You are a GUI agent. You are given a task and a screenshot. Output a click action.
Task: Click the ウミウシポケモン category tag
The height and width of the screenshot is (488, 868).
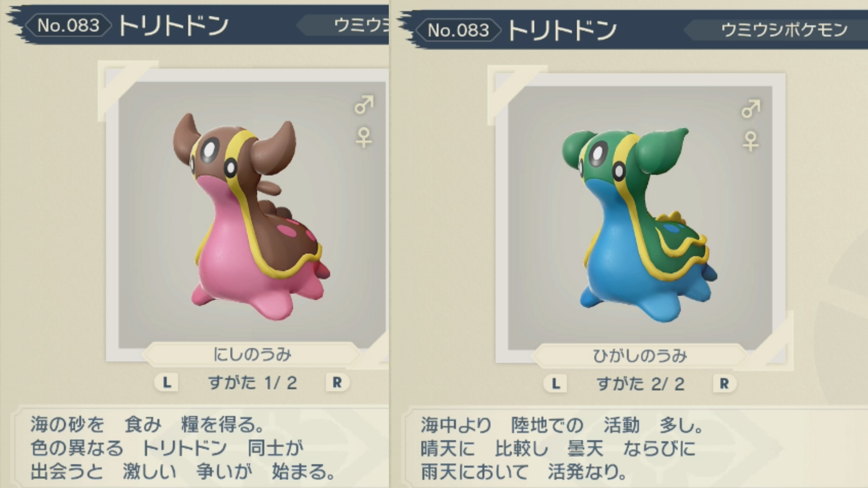coord(784,30)
